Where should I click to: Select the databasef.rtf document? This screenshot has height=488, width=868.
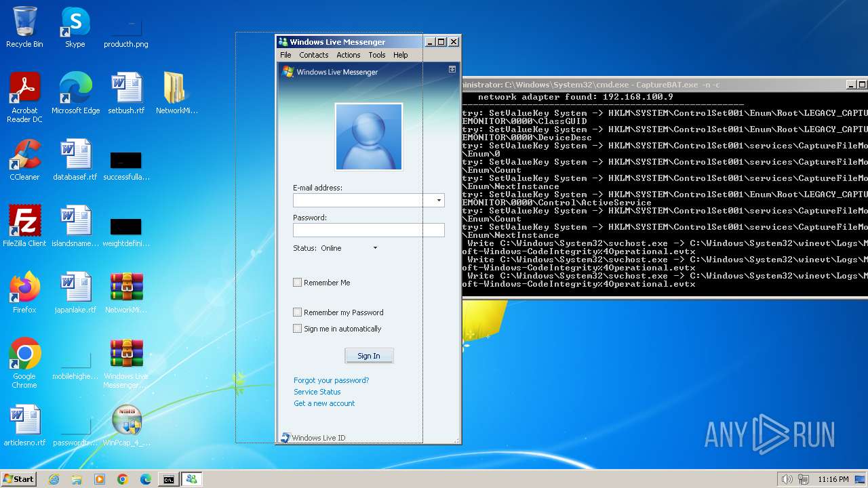click(75, 160)
